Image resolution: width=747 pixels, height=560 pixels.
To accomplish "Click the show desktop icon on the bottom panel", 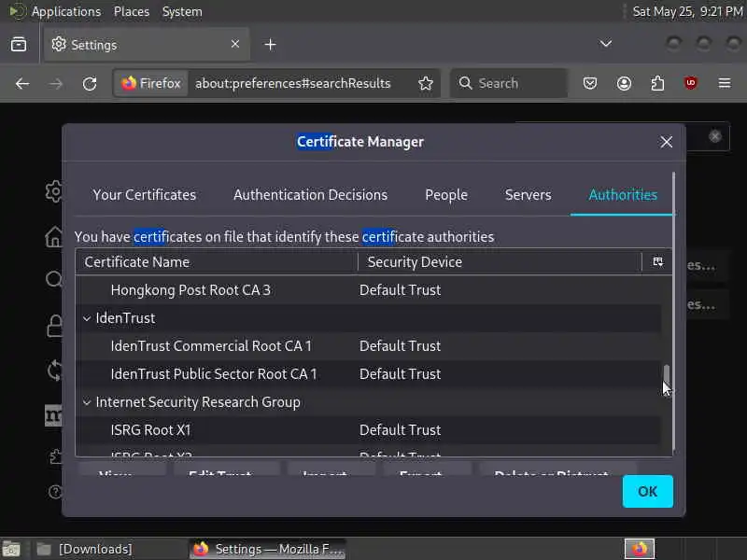I will click(11, 550).
